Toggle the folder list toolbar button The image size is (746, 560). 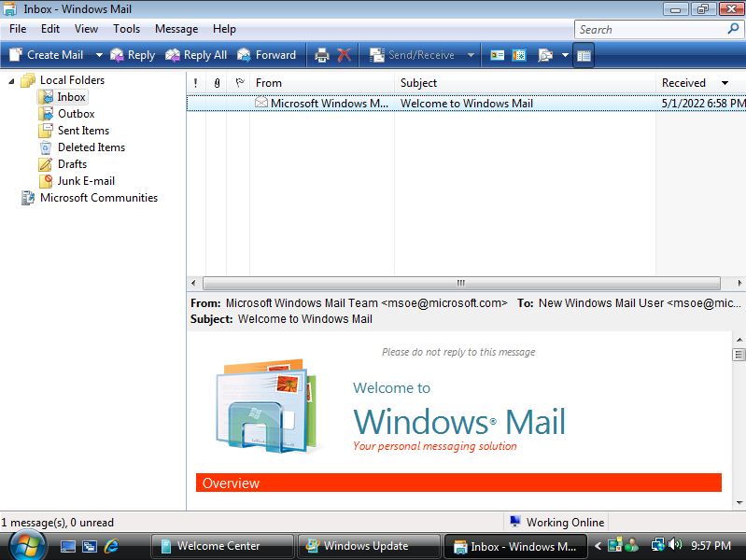584,55
